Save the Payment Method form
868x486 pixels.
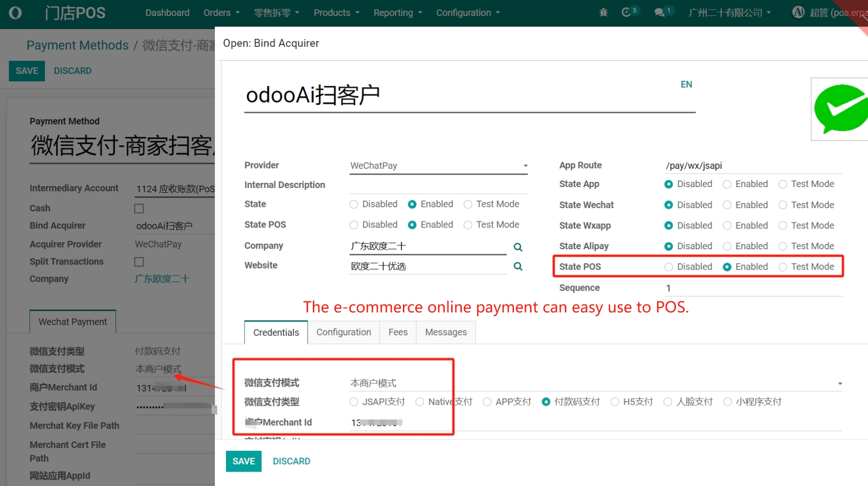[x=27, y=71]
